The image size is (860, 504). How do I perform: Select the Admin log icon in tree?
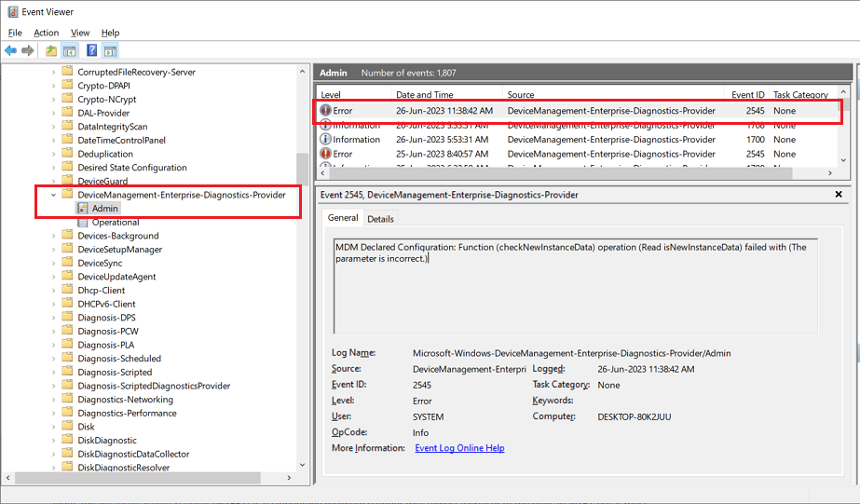[x=83, y=209]
